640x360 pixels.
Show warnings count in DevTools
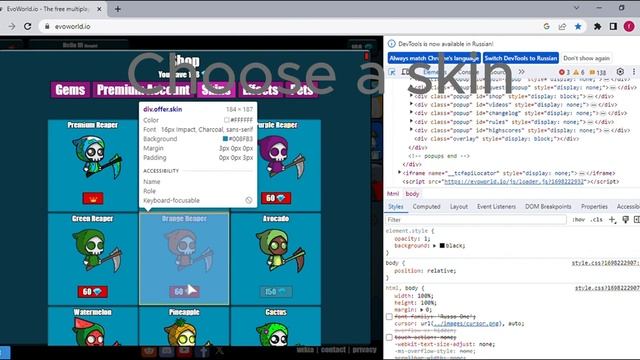click(x=579, y=72)
